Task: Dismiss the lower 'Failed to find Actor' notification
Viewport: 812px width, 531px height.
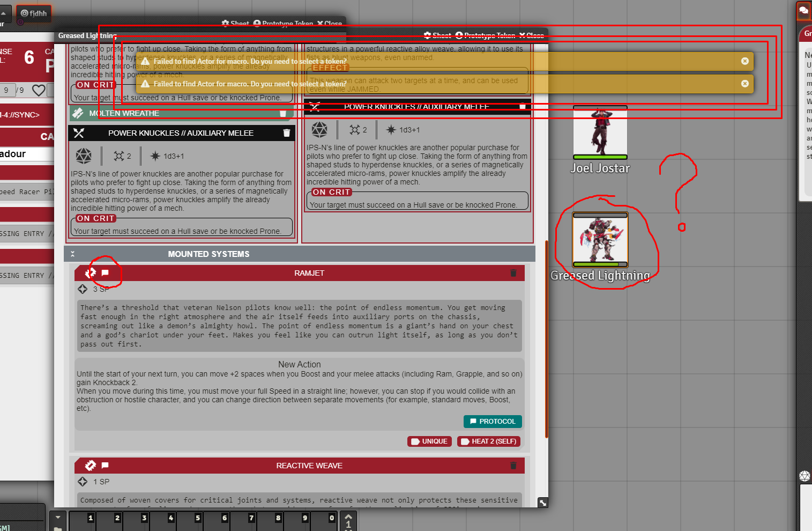Action: point(744,84)
